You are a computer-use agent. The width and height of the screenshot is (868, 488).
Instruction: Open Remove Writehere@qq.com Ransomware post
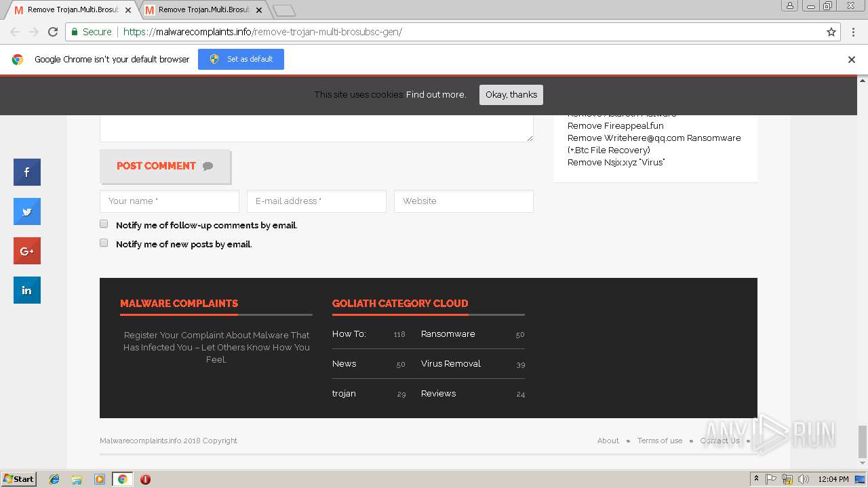click(654, 144)
